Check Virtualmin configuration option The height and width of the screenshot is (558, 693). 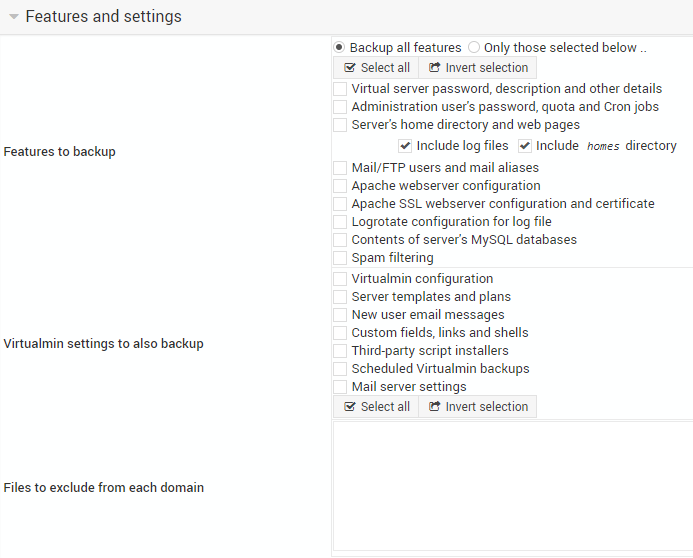[x=340, y=279]
